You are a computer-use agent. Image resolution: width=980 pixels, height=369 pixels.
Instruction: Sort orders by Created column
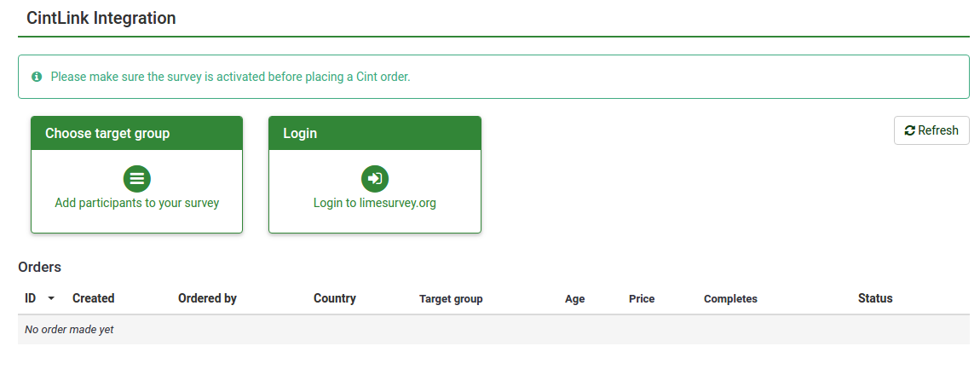94,298
